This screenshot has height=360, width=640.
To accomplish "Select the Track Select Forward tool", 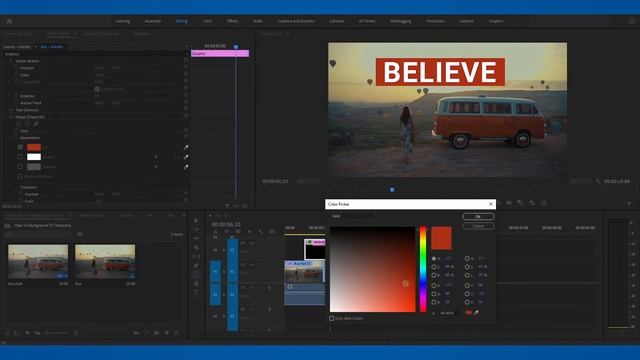I will 196,229.
